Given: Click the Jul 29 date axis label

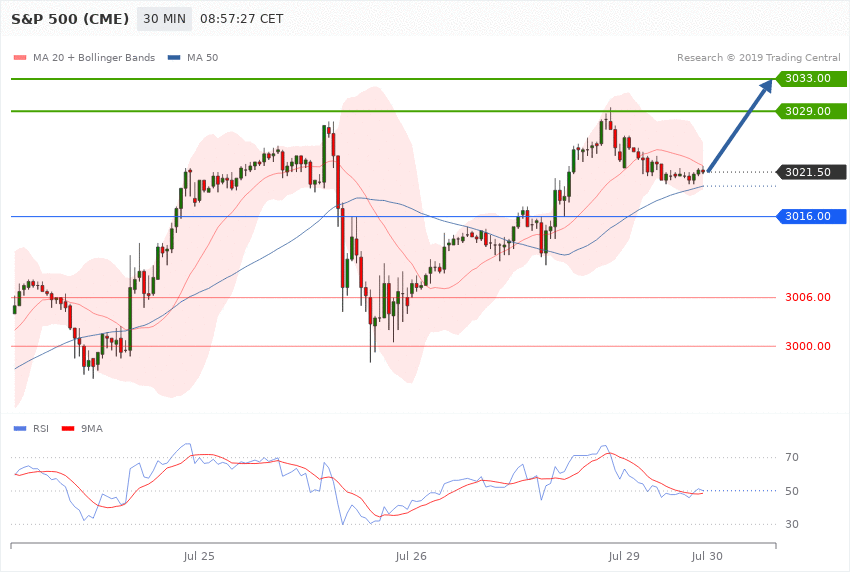Looking at the screenshot, I should 624,556.
